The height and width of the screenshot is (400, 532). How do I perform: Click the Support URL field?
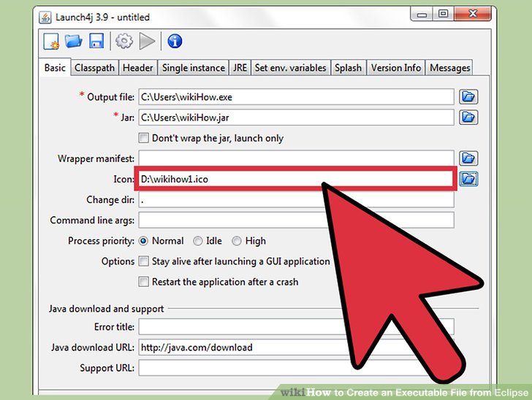tap(296, 368)
